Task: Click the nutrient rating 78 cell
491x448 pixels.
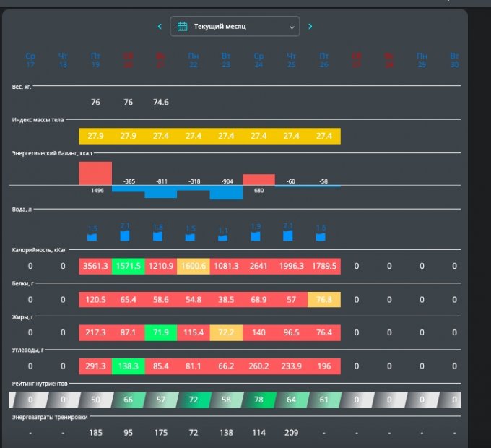Action: 258,400
